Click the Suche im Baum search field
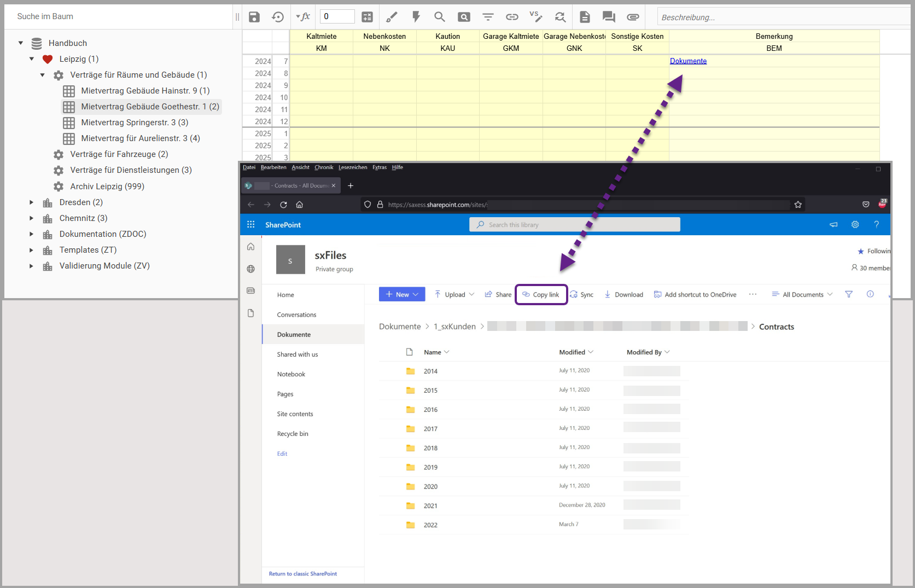 119,16
